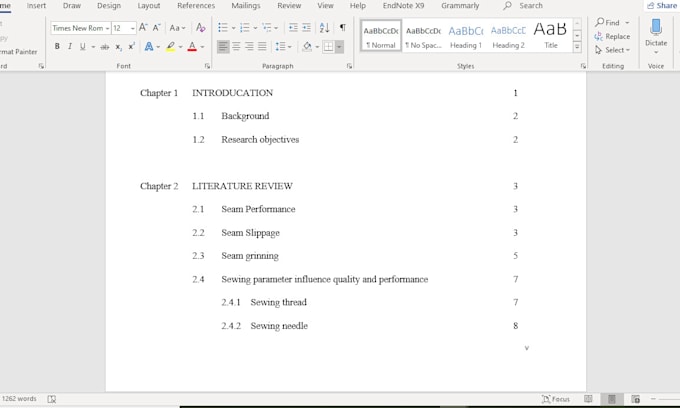Switch to Web Layout view icon
The width and height of the screenshot is (680, 408).
pyautogui.click(x=635, y=399)
